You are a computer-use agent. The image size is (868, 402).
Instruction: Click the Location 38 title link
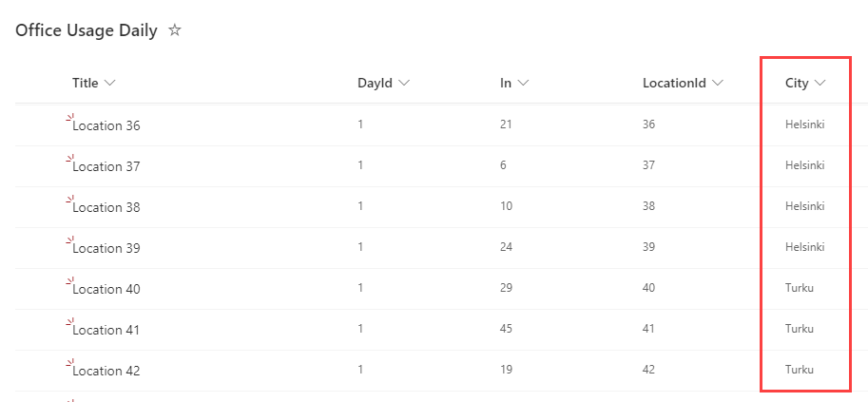point(106,207)
